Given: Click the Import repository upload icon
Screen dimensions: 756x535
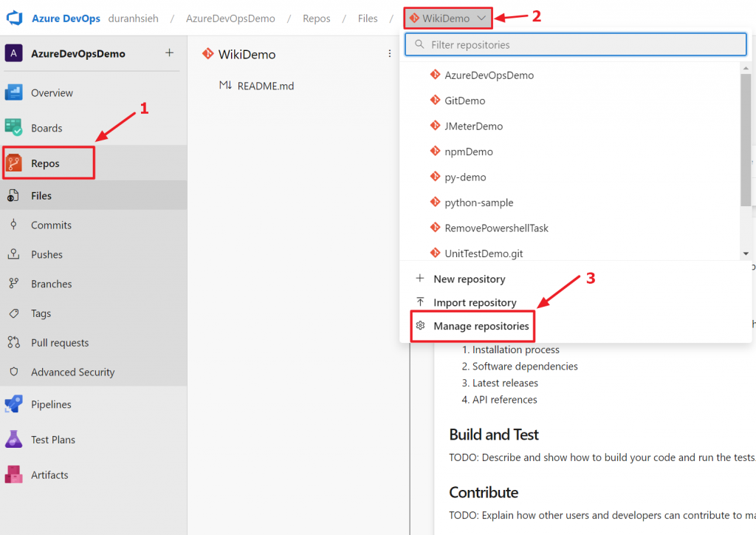Looking at the screenshot, I should pyautogui.click(x=420, y=302).
